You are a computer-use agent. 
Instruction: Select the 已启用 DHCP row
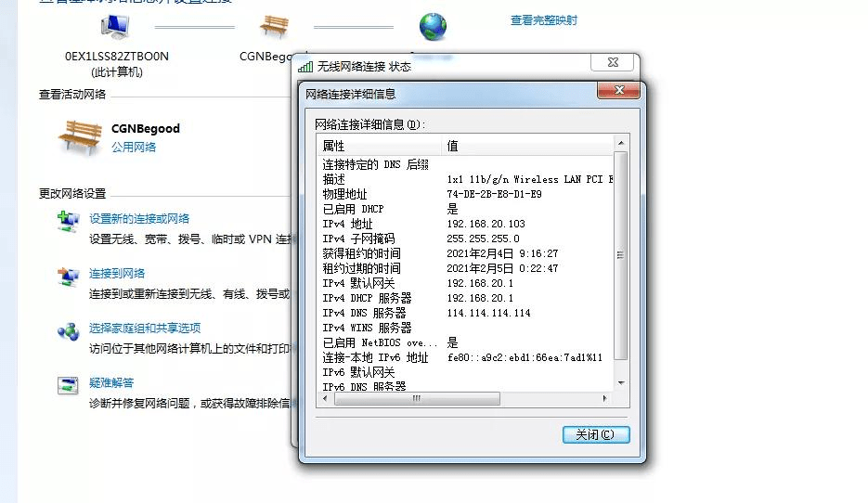point(466,209)
